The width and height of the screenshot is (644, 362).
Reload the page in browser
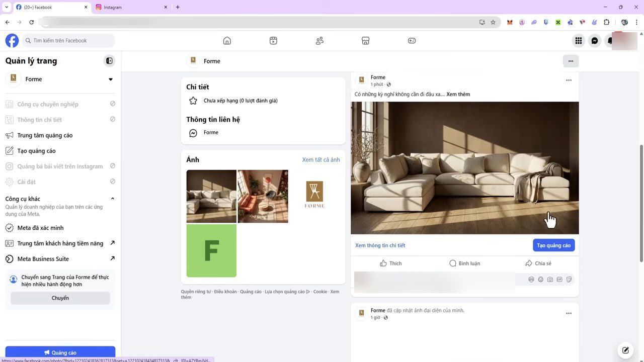point(31,22)
